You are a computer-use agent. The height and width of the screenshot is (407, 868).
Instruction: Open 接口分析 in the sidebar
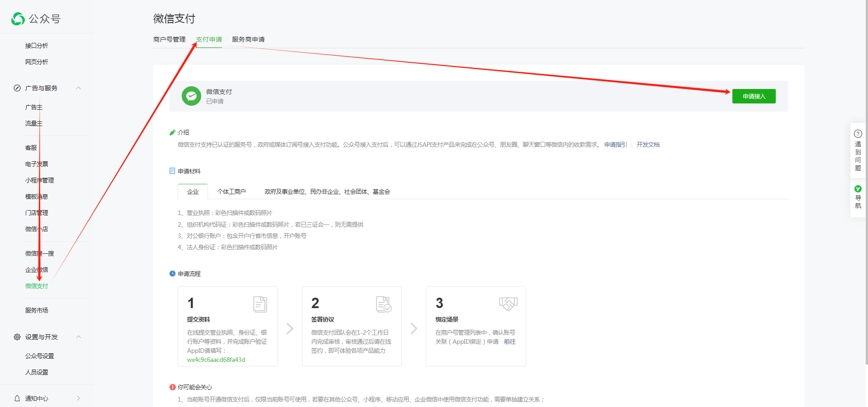click(x=37, y=46)
